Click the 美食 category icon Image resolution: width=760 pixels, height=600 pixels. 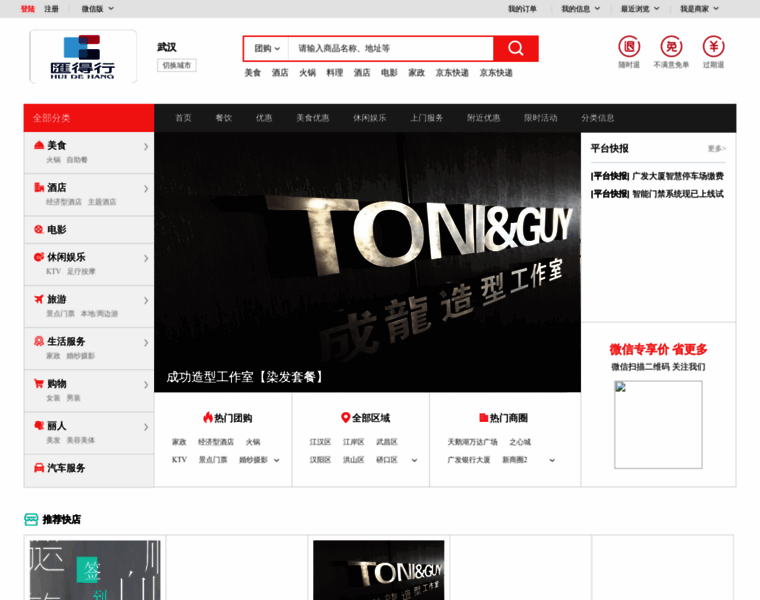[39, 145]
